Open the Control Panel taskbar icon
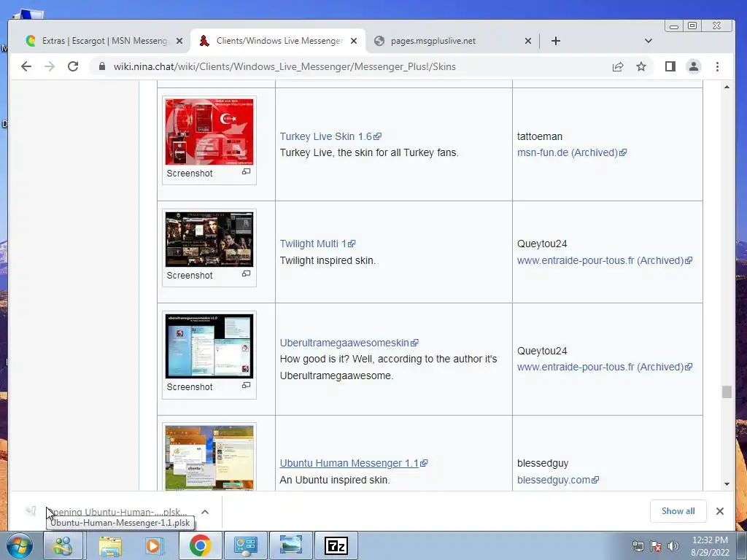Image resolution: width=747 pixels, height=560 pixels. 246,545
